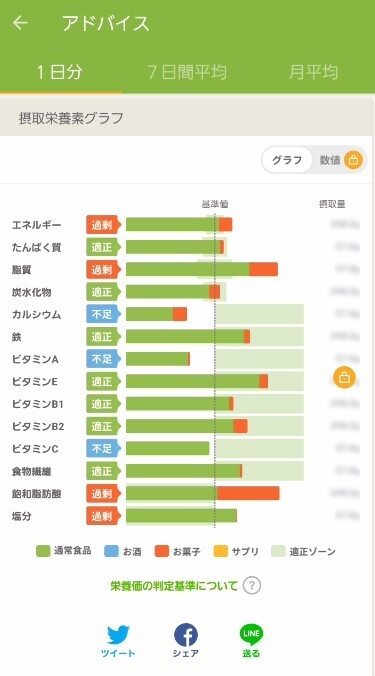Select the グラフ toggle option

287,160
